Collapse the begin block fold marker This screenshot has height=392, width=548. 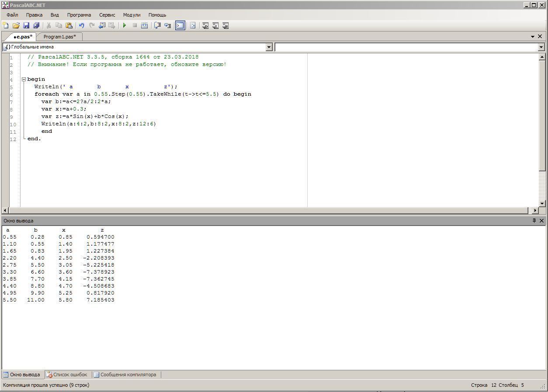pyautogui.click(x=24, y=80)
